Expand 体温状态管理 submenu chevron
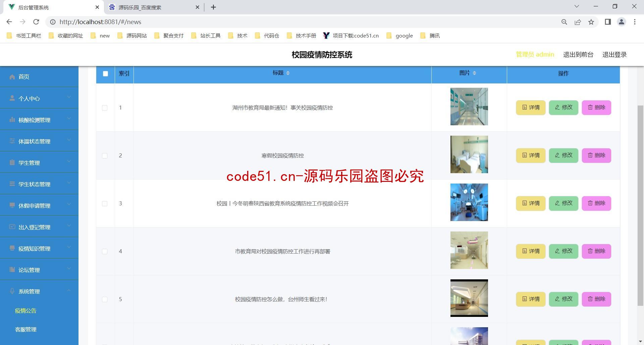 click(x=69, y=140)
